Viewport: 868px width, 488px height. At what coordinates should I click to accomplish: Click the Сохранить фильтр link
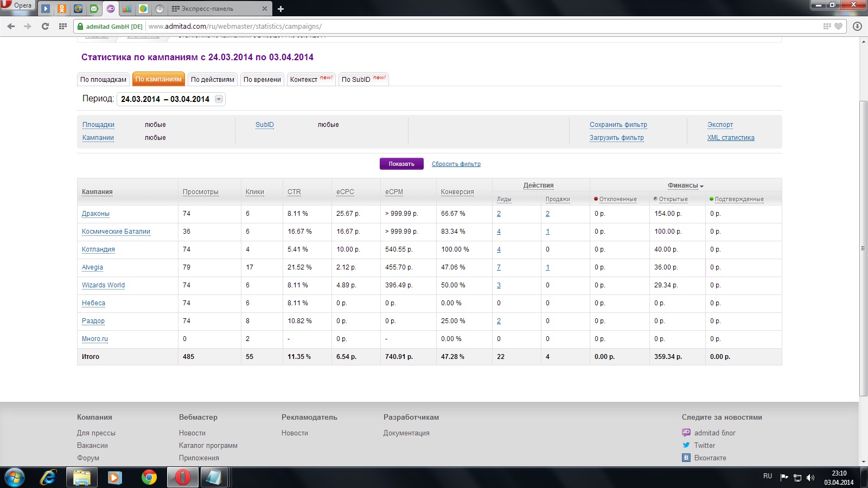618,125
